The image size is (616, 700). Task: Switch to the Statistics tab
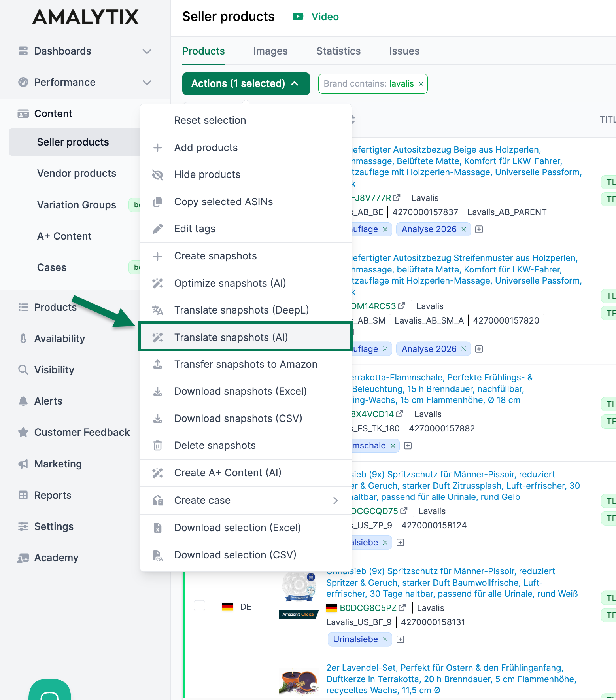click(338, 51)
